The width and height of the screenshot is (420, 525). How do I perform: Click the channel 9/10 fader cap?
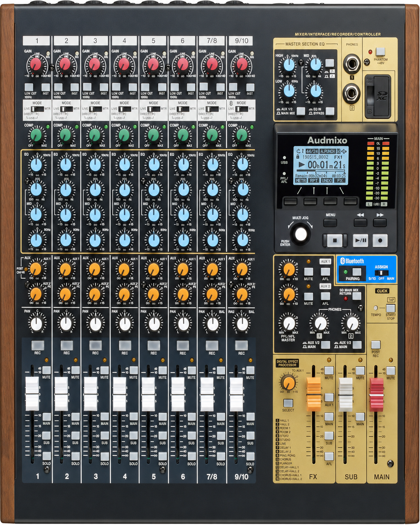click(x=236, y=394)
